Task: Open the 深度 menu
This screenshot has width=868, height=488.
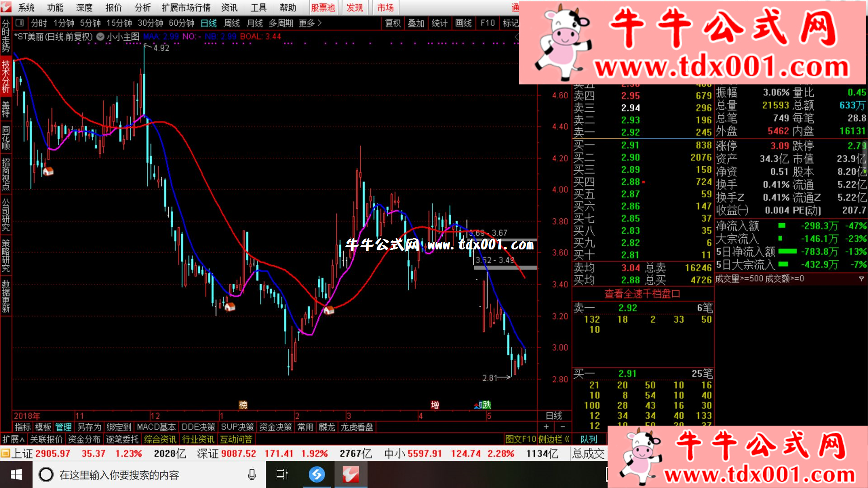Action: [x=84, y=8]
